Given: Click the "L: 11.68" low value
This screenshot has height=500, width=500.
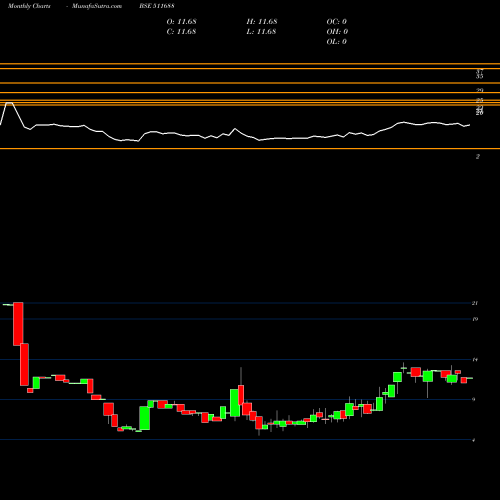Looking at the screenshot, I should coord(262,31).
